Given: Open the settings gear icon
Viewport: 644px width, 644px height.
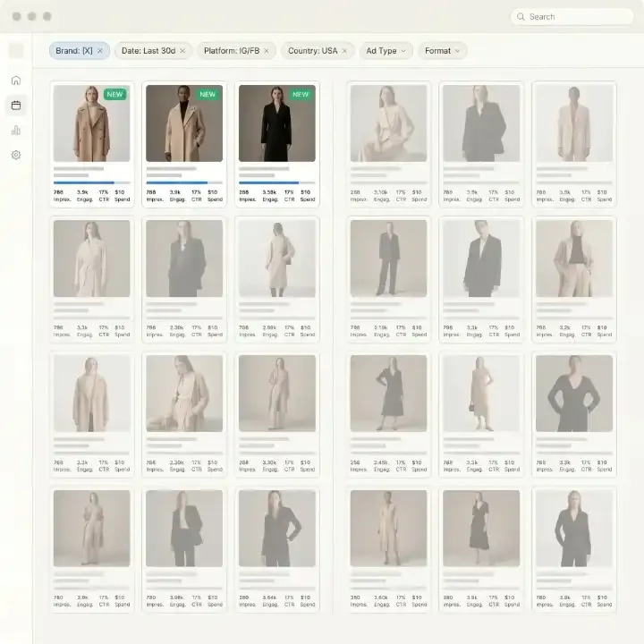Looking at the screenshot, I should (x=16, y=155).
